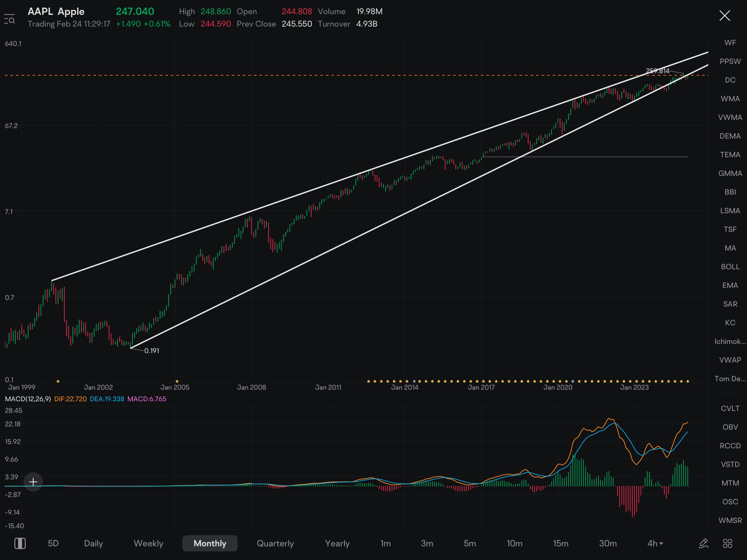Image resolution: width=747 pixels, height=560 pixels.
Task: Select the Monthly timeframe tab
Action: pos(210,543)
